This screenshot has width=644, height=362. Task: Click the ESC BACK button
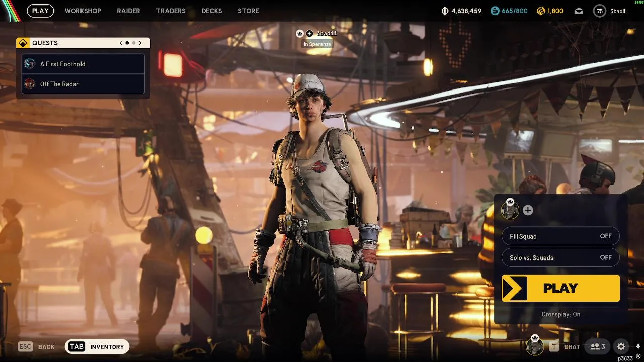pos(36,347)
